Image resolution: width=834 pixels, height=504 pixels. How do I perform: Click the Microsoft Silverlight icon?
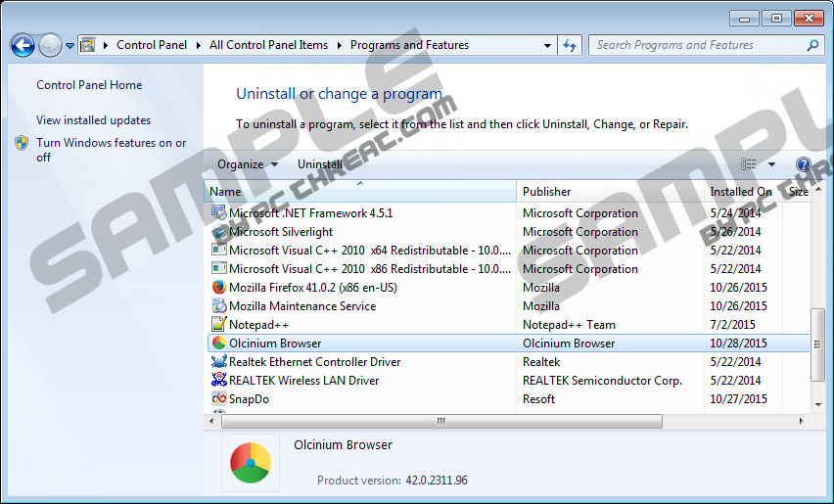[219, 231]
